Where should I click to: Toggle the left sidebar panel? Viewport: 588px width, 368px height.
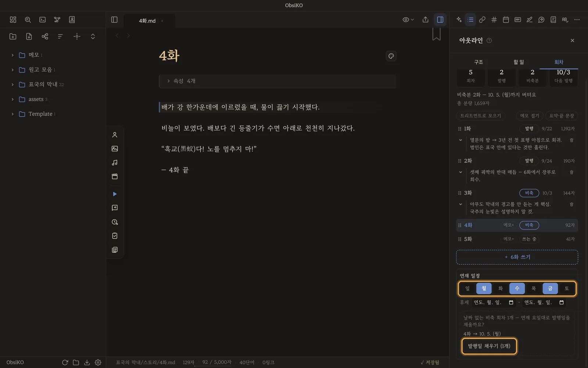[x=114, y=20]
